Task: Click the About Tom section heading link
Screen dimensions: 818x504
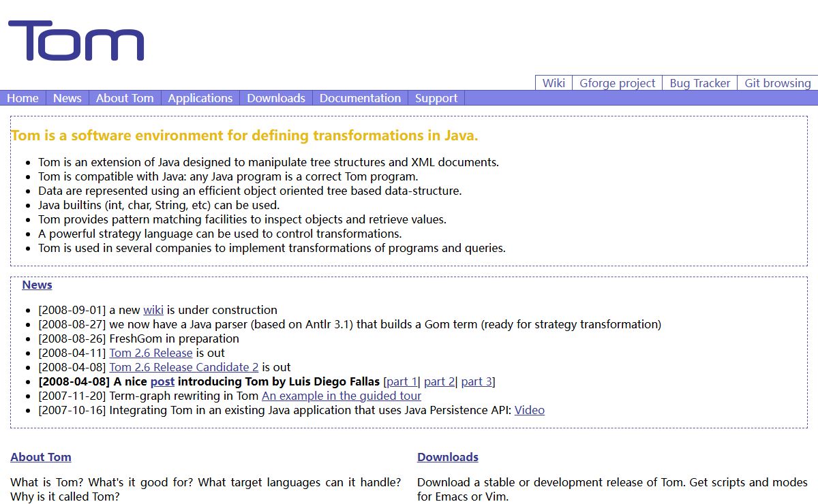Action: coord(41,457)
